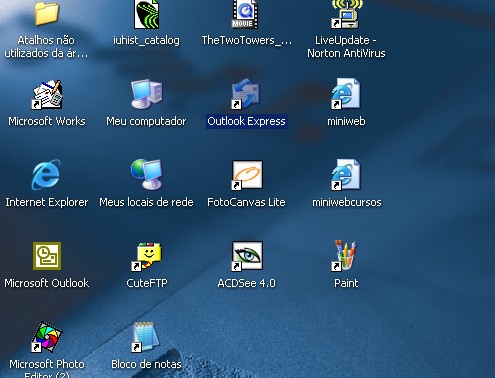The height and width of the screenshot is (378, 495).
Task: Click the "Microsoft Works" label text
Action: tap(47, 121)
